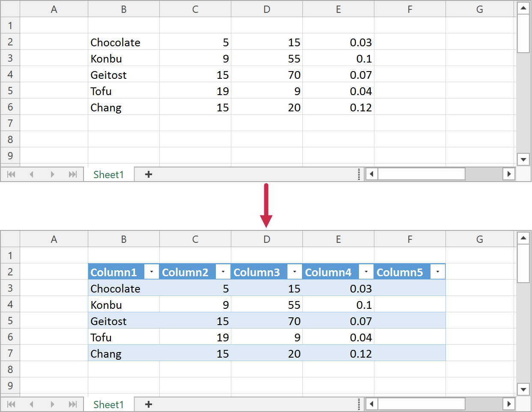Open the Column2 filter dropdown
The width and height of the screenshot is (532, 412).
click(223, 272)
